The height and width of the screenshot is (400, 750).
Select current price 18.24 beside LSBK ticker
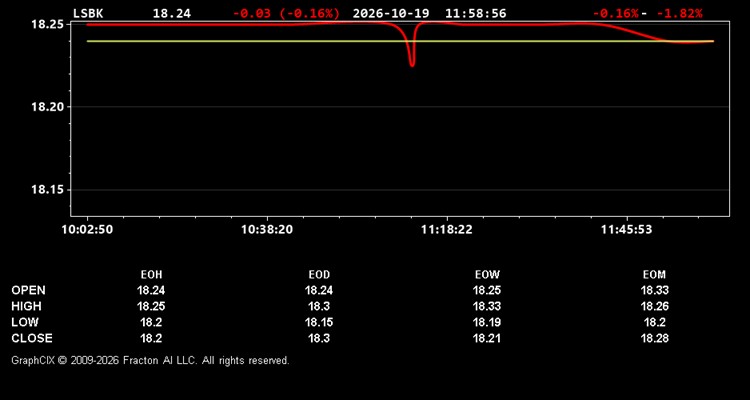point(172,13)
